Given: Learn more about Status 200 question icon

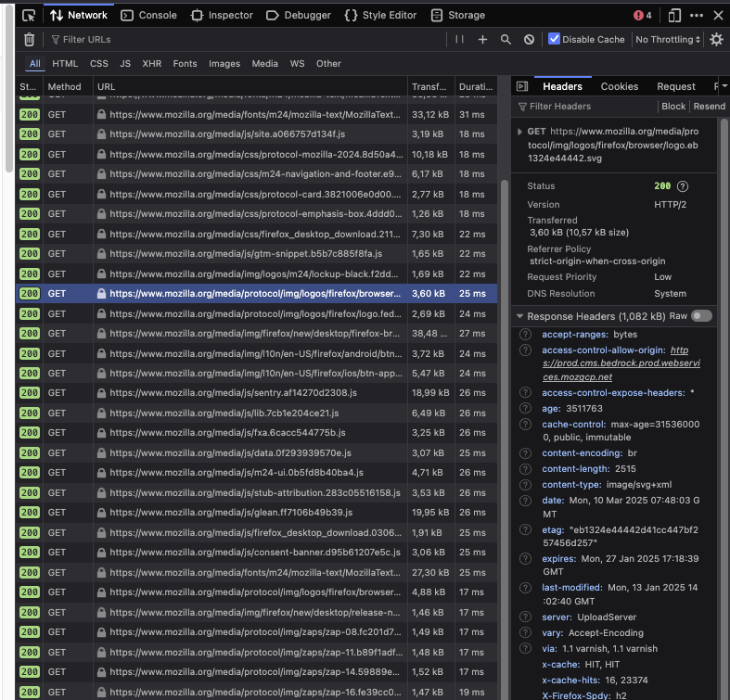Looking at the screenshot, I should tap(683, 186).
